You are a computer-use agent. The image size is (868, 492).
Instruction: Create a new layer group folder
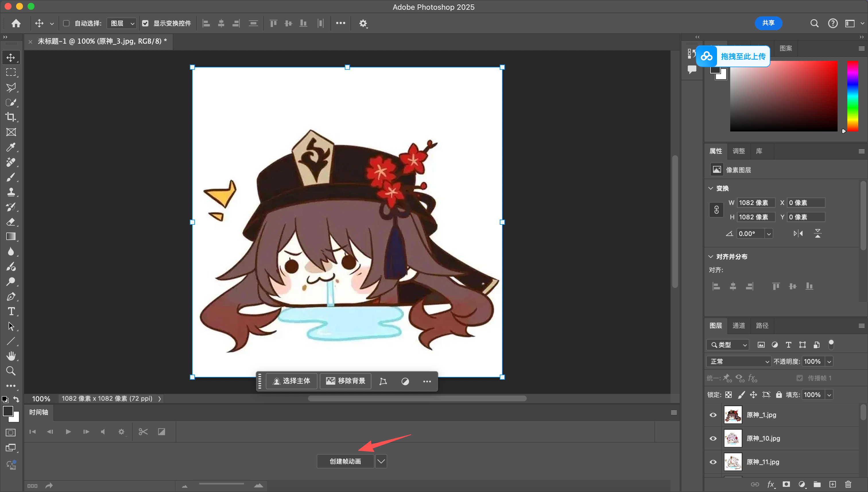[817, 485]
